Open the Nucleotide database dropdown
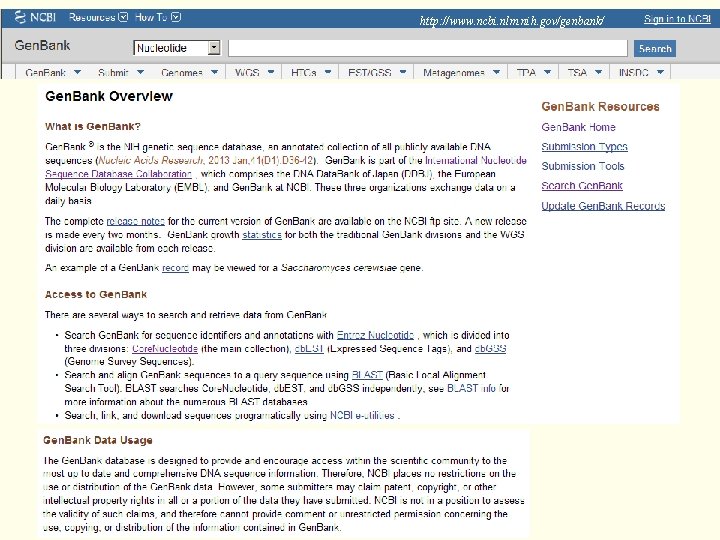The width and height of the screenshot is (720, 540). (177, 48)
